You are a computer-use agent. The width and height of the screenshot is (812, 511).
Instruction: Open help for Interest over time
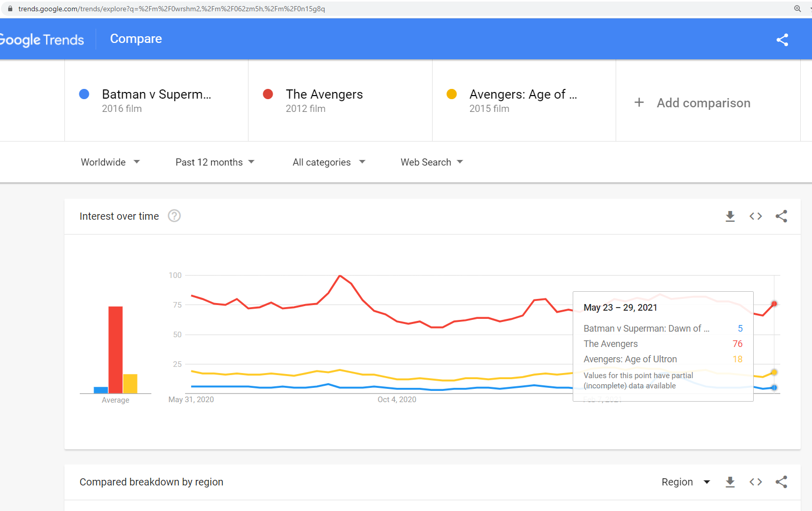click(x=174, y=216)
